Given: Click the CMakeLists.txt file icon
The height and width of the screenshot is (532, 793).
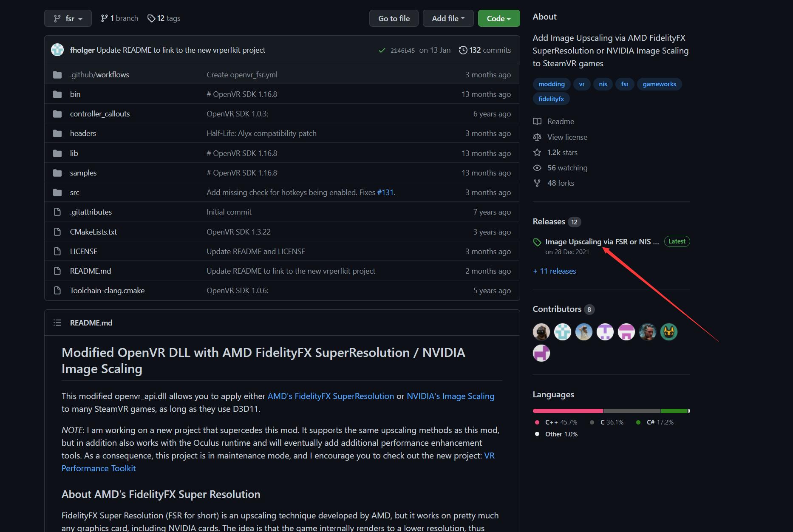Looking at the screenshot, I should click(x=57, y=232).
